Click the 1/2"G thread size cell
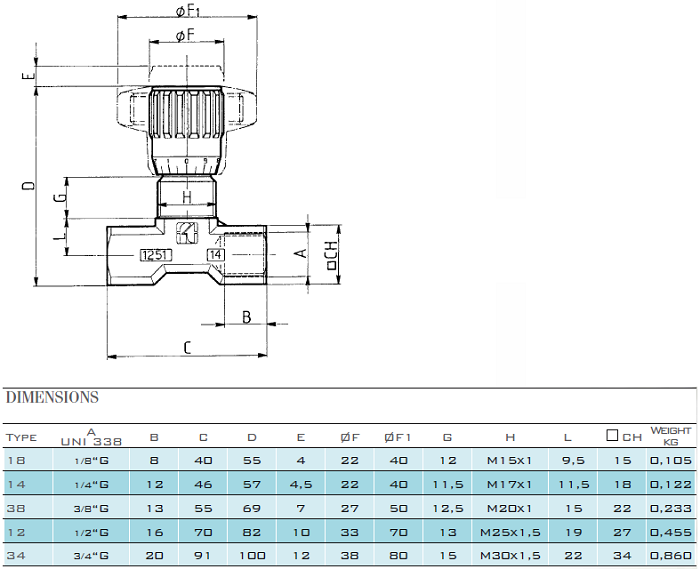Screen dimensions: 700x569 point(91,532)
